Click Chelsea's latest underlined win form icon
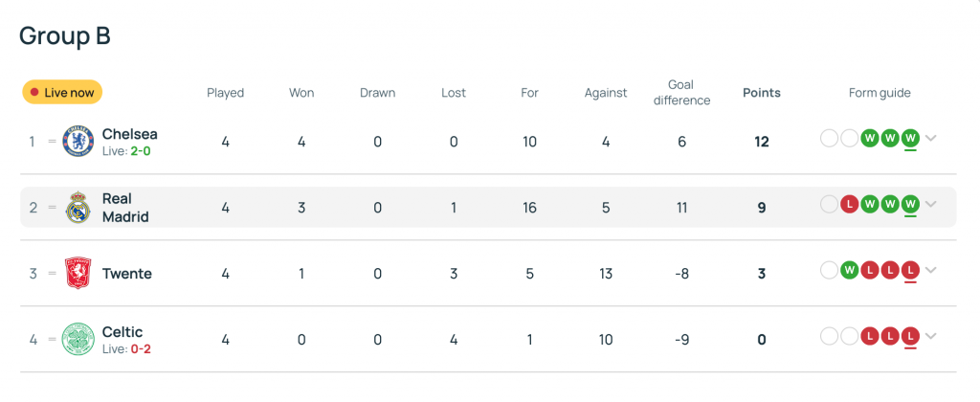Image resolution: width=980 pixels, height=402 pixels. click(910, 138)
